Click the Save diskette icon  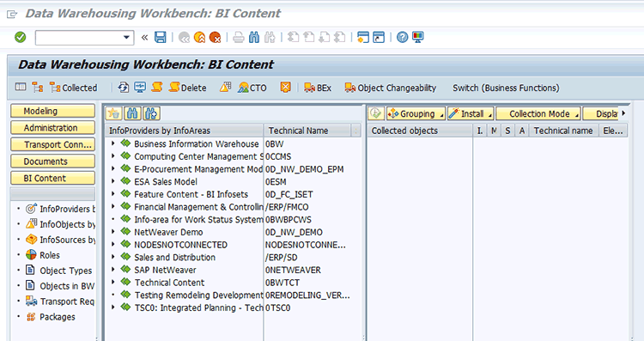pyautogui.click(x=161, y=38)
